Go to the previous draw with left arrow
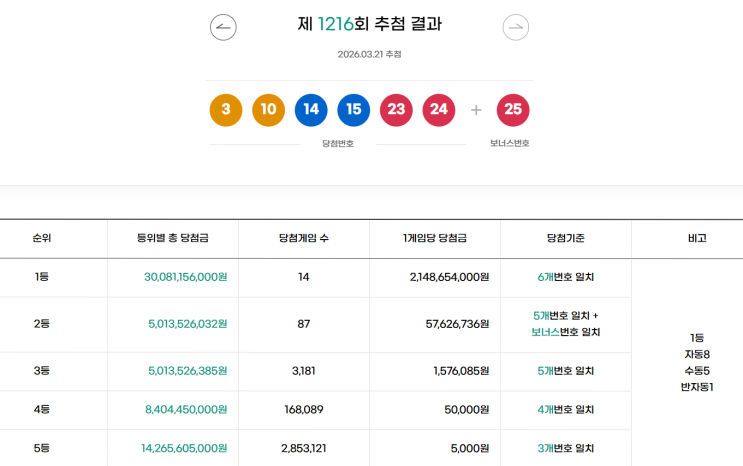The width and height of the screenshot is (743, 466). coord(223,27)
